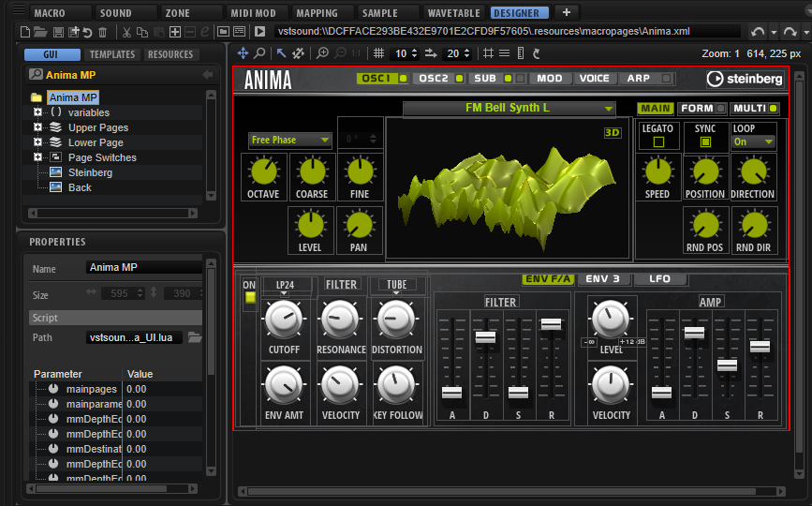Click the Copy icon
The width and height of the screenshot is (812, 506).
pos(142,32)
